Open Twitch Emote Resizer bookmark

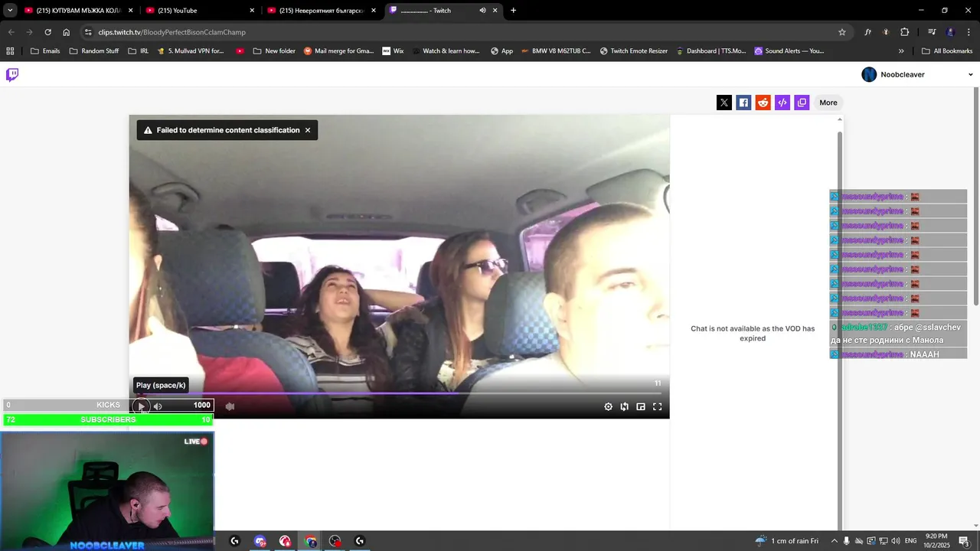coord(633,51)
